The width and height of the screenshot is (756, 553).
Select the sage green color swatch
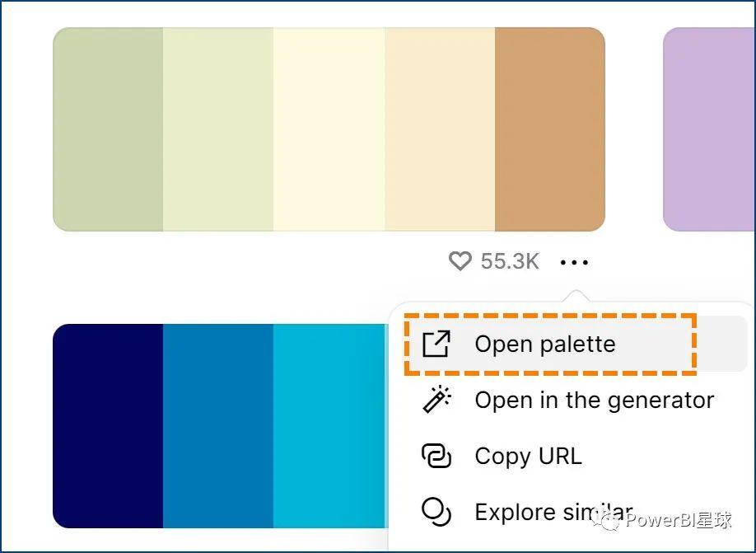[108, 129]
